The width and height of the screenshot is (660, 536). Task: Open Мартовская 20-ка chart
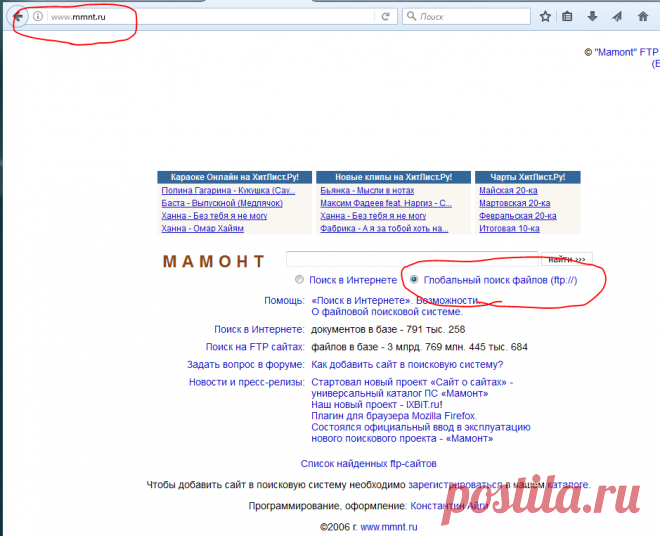coord(514,203)
